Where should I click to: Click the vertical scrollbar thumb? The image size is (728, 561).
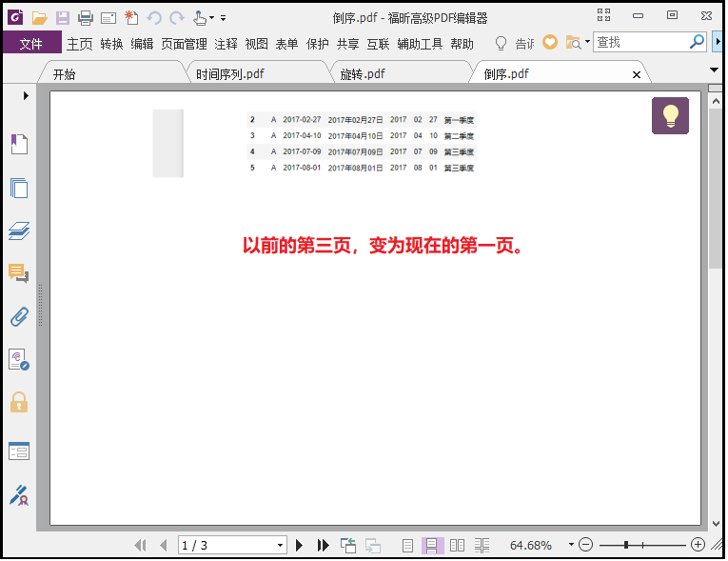(715, 189)
